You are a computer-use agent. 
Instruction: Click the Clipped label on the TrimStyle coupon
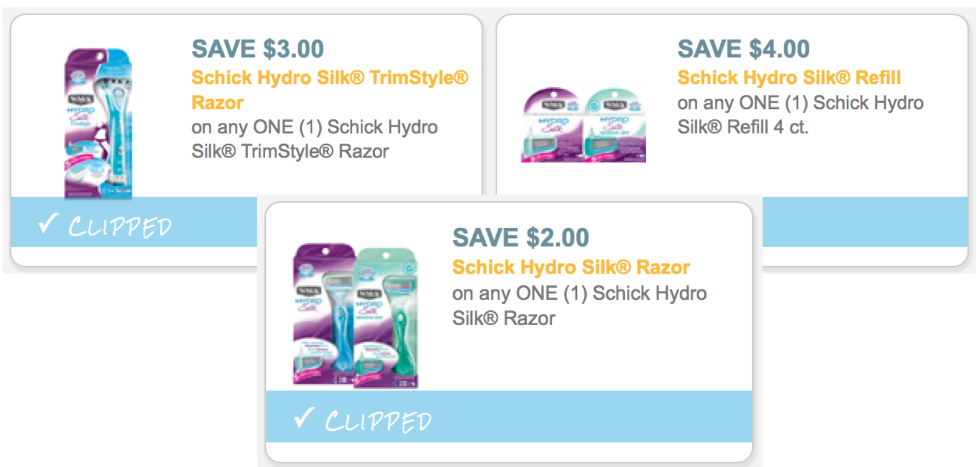[x=120, y=227]
